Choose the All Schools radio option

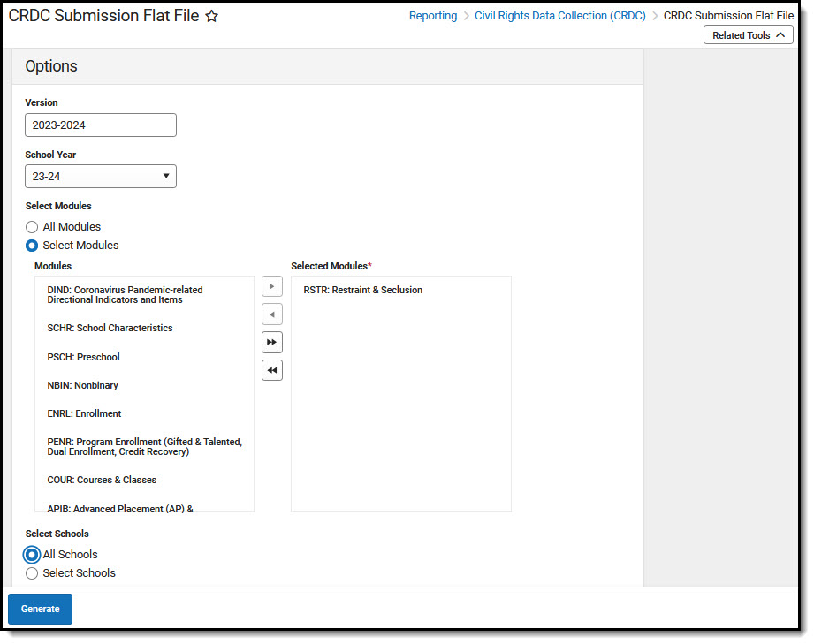click(32, 555)
